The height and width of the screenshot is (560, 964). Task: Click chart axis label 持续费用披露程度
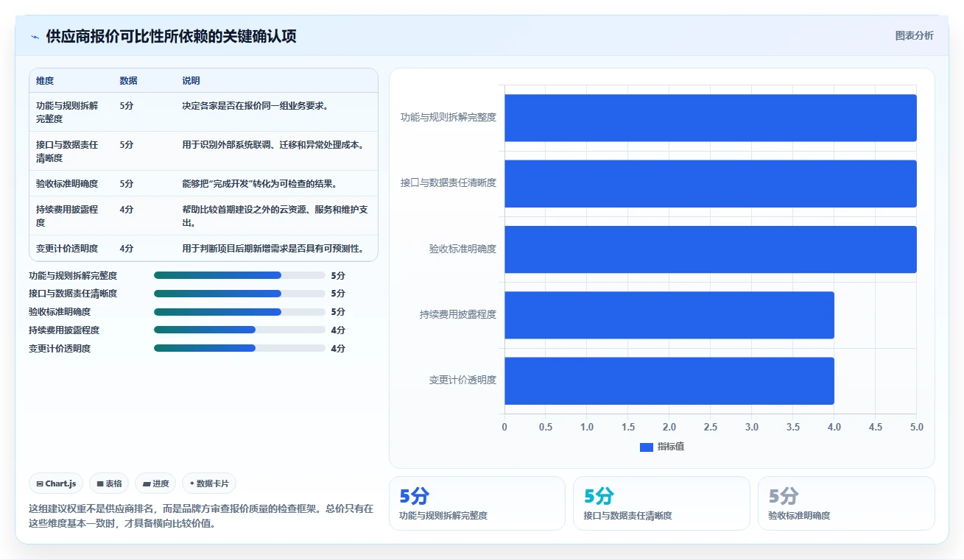coord(458,314)
